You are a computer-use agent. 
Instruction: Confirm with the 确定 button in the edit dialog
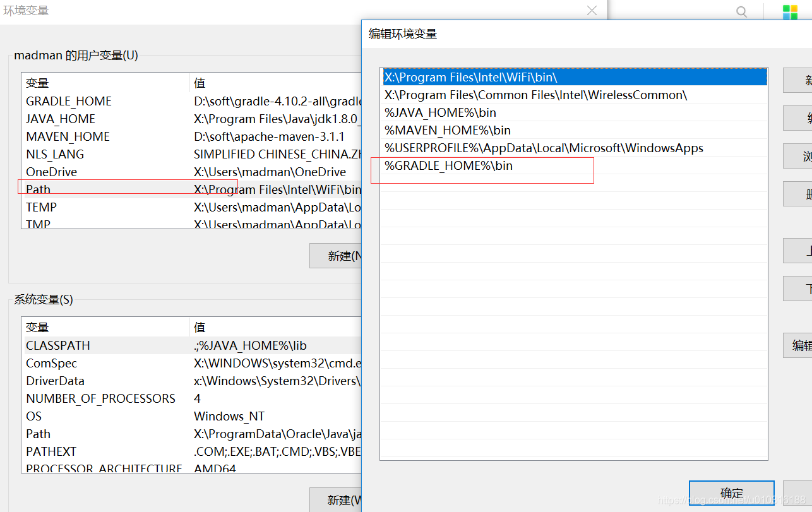point(731,493)
